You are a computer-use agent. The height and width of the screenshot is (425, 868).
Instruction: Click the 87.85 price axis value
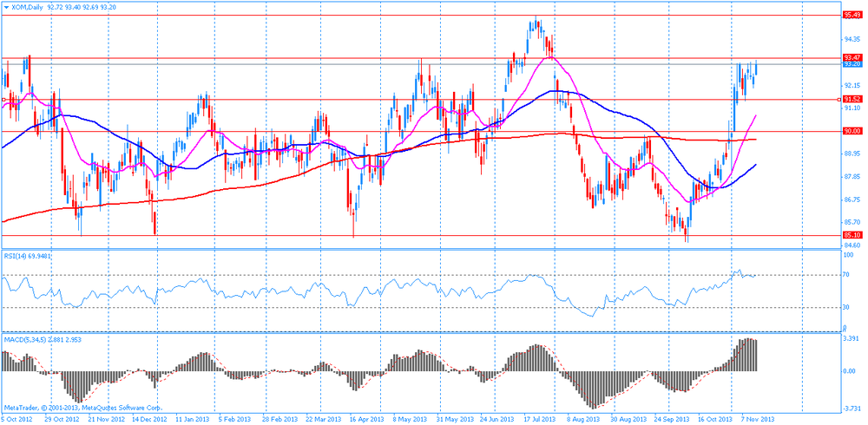[852, 177]
